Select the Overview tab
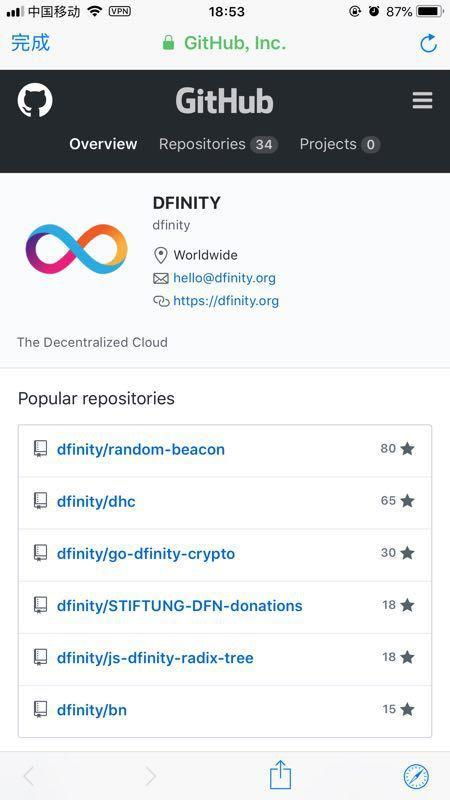 (103, 144)
